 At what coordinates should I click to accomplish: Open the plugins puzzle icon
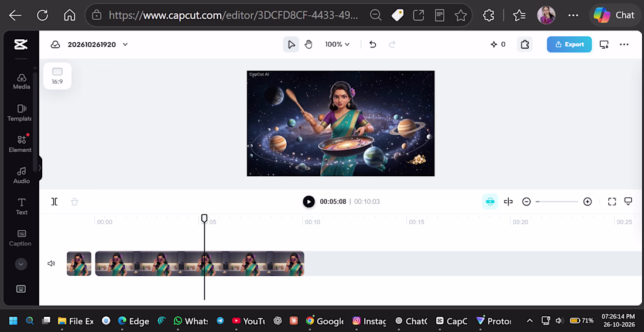[x=525, y=45]
